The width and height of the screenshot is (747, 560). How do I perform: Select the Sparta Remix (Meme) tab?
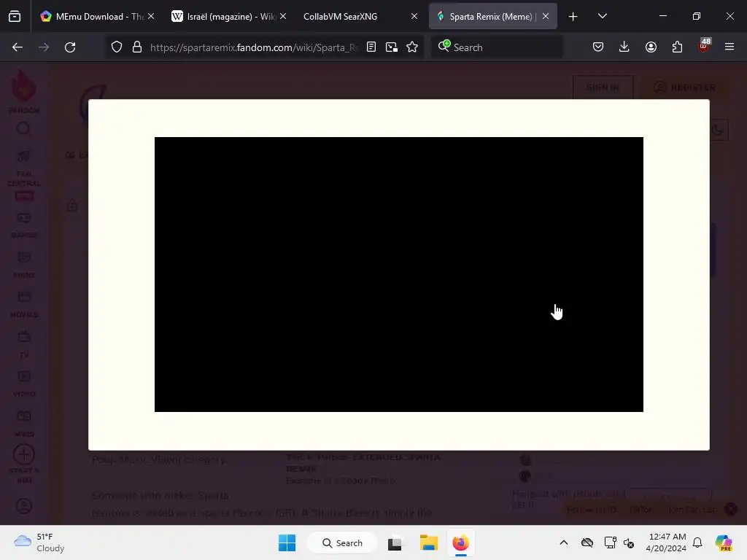click(492, 16)
